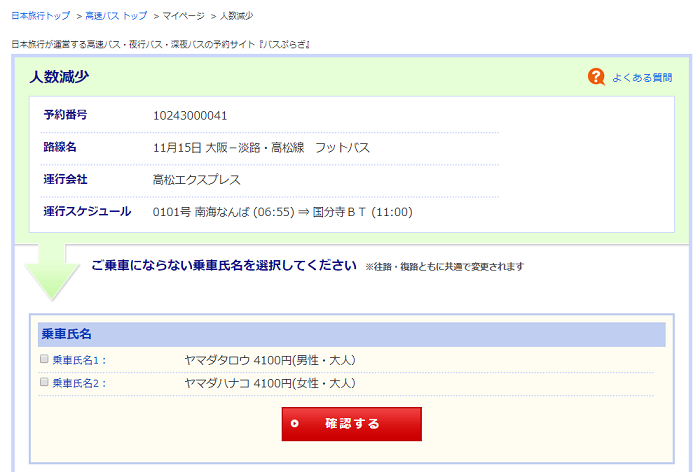
Task: Tick the checkbox for 乗車氏名1
Action: pyautogui.click(x=44, y=359)
